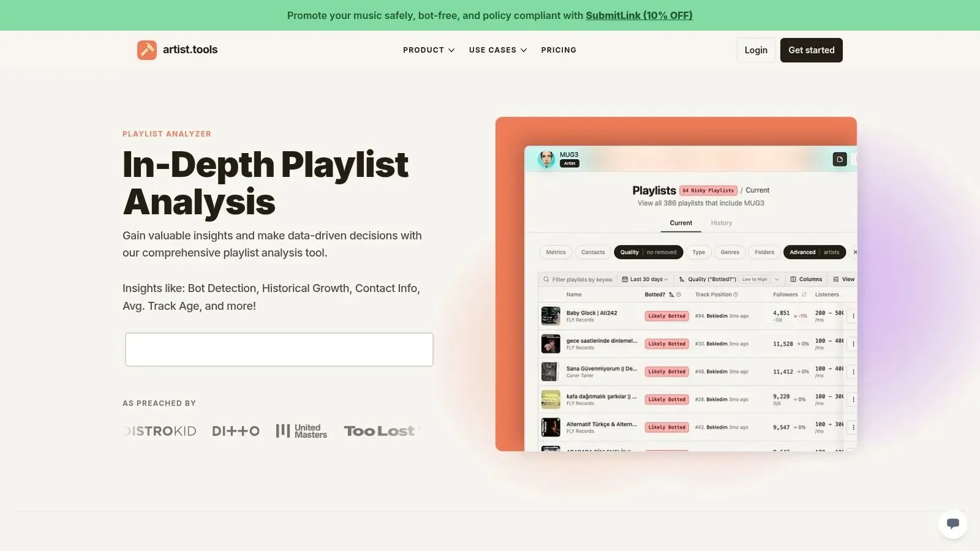The width and height of the screenshot is (980, 551).
Task: Click the 11,528 followers value
Action: (x=783, y=344)
